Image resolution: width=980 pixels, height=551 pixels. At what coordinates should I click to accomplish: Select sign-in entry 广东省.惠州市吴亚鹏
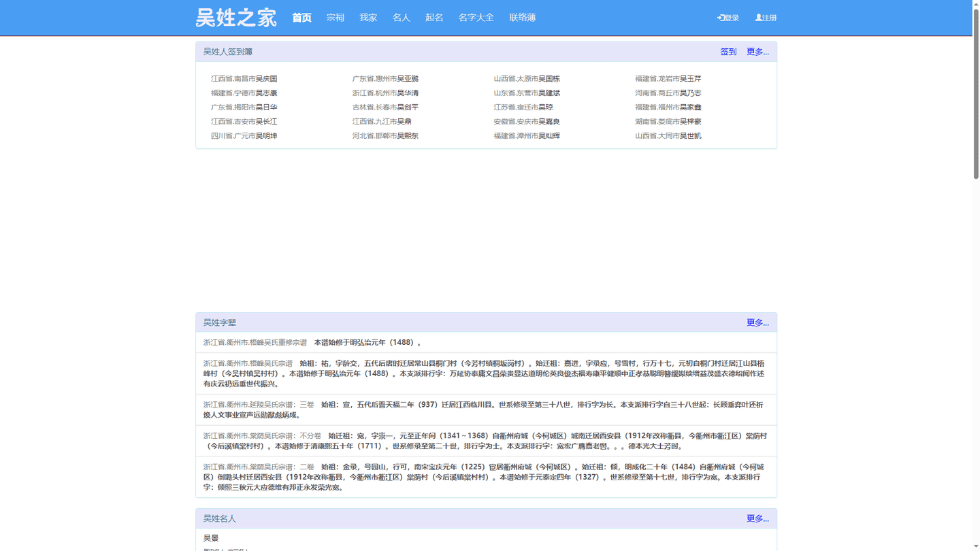pos(386,79)
